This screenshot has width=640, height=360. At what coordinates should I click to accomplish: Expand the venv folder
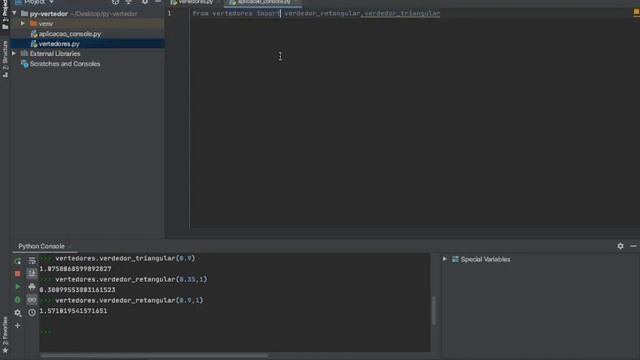click(x=23, y=24)
